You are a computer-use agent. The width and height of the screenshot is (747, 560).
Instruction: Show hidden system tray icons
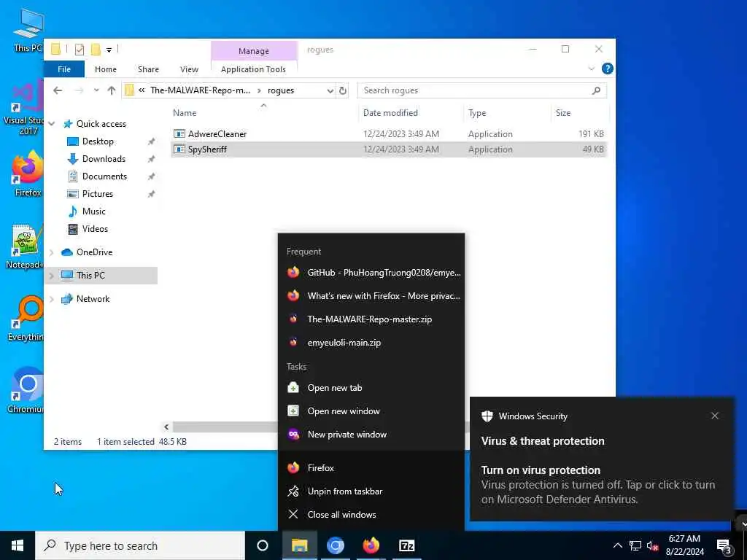tap(617, 545)
